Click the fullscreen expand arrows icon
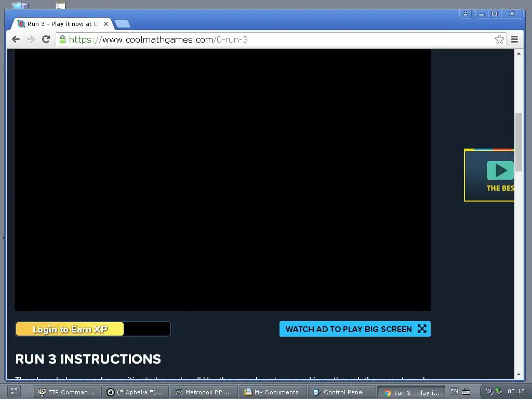 (422, 329)
